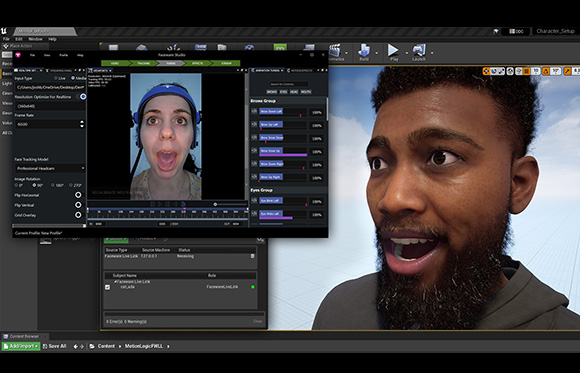Screen dimensions: 580x373
Task: Go forward in the Content Browser
Action: coord(82,346)
